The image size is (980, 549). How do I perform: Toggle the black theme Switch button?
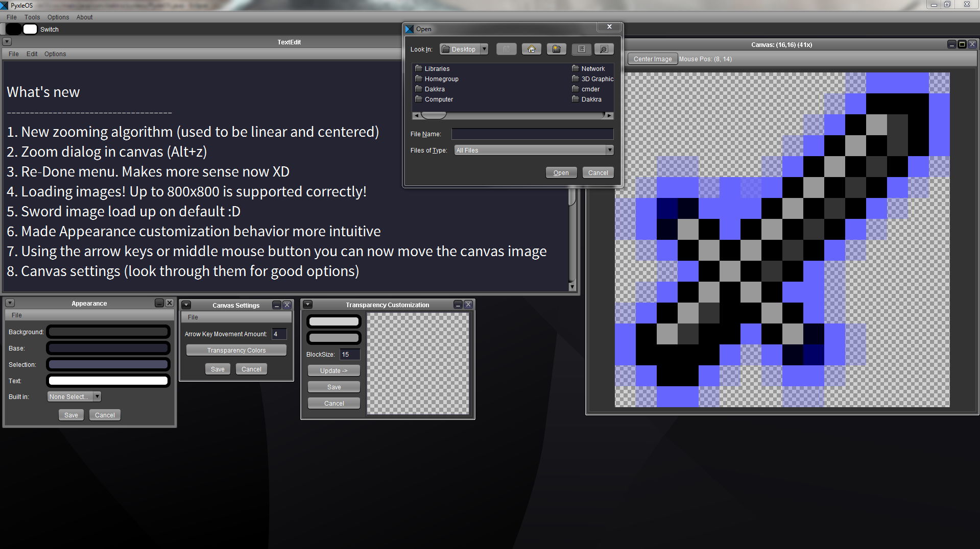14,29
